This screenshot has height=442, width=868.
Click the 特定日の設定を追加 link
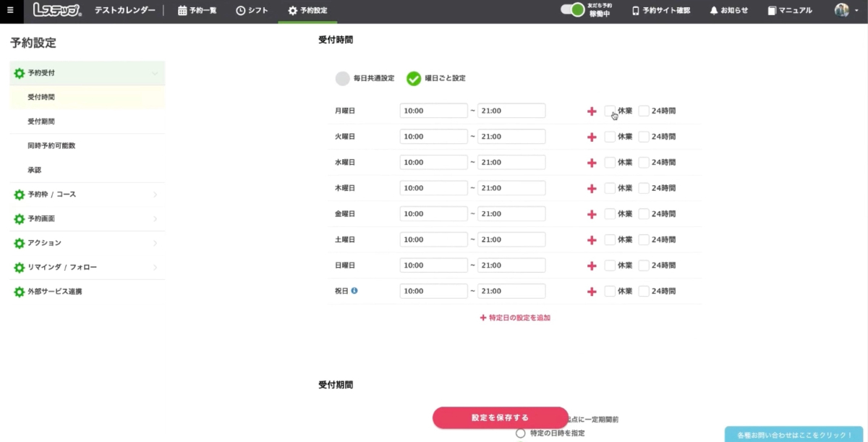pyautogui.click(x=515, y=318)
